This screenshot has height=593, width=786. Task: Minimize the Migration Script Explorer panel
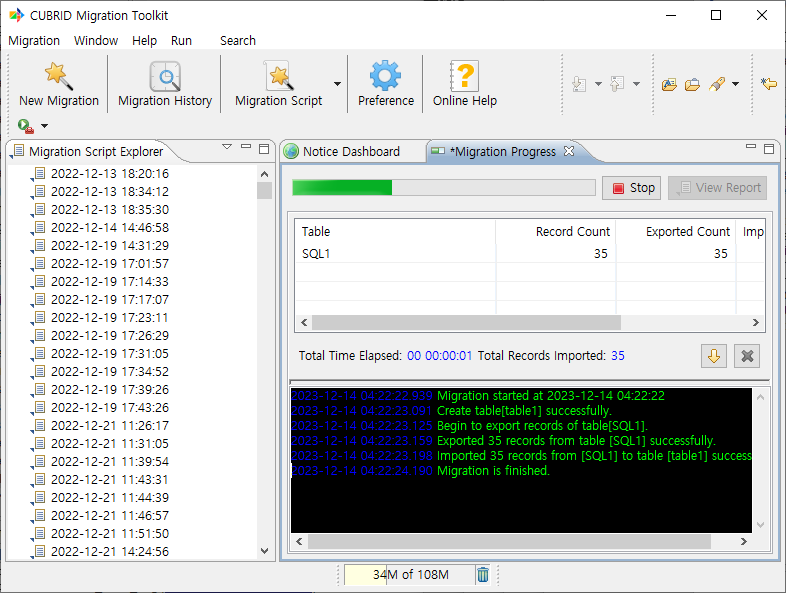(x=246, y=148)
